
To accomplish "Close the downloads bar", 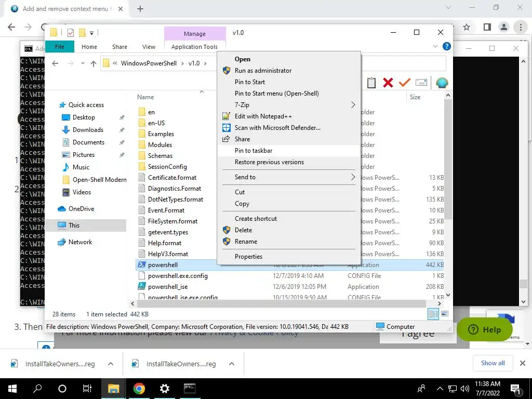I will coord(523,363).
